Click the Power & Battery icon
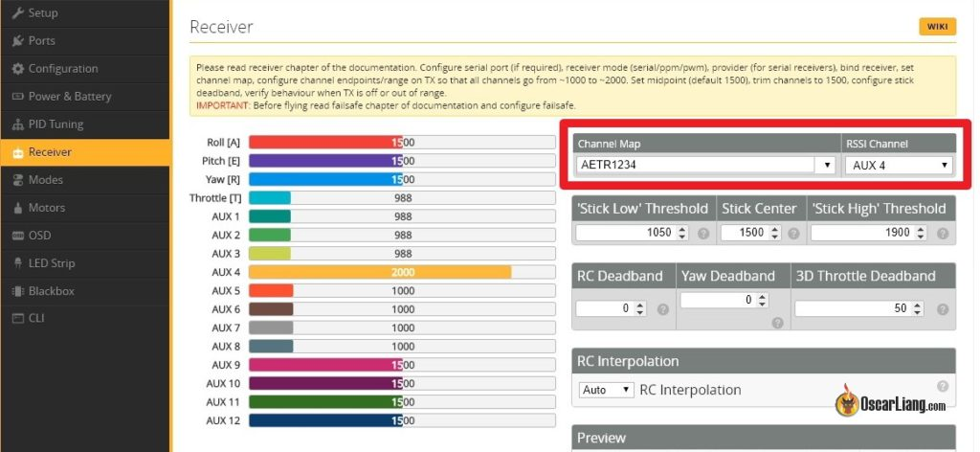 pos(17,97)
